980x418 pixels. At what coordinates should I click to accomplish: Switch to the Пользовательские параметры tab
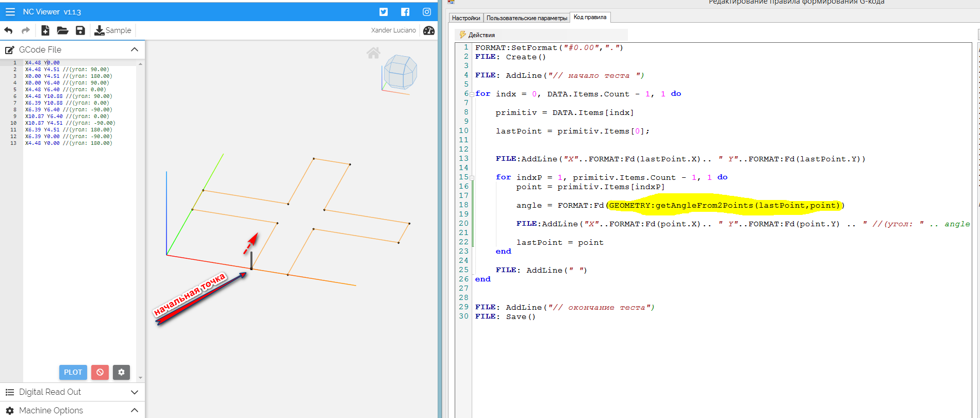click(x=527, y=18)
